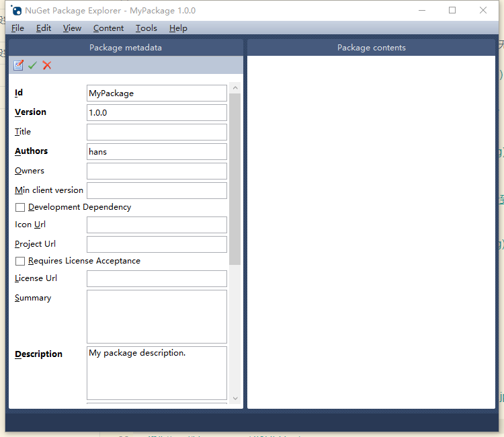Open the File menu
The height and width of the screenshot is (437, 504).
(x=17, y=28)
